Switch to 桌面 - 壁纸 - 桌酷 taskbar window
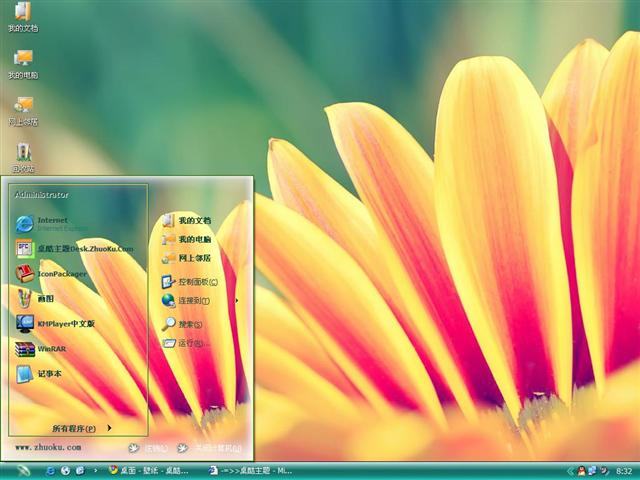The image size is (640, 480). (149, 471)
